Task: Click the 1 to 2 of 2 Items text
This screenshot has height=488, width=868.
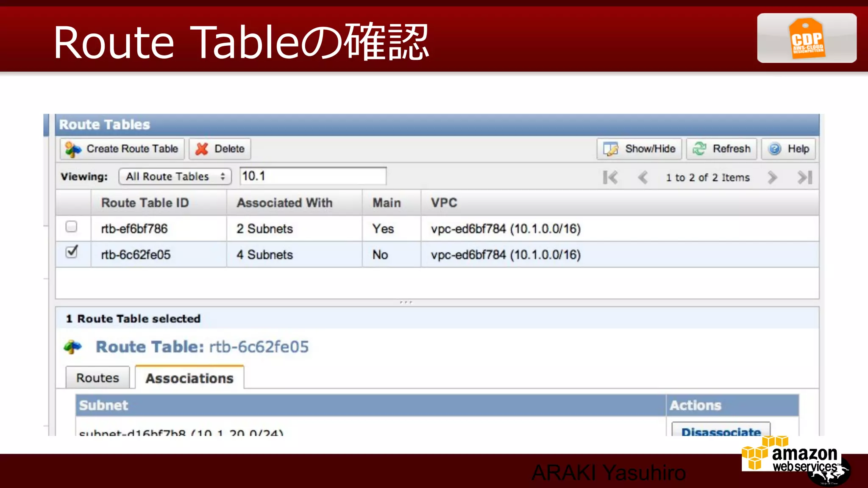Action: tap(707, 177)
